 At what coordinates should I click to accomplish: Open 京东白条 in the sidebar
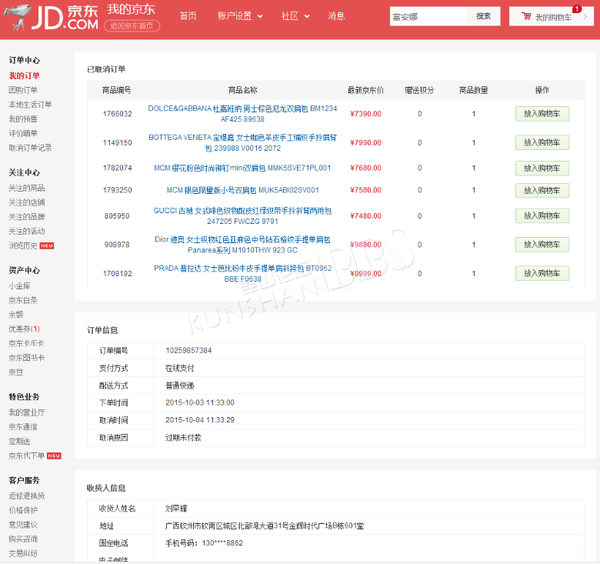(23, 300)
